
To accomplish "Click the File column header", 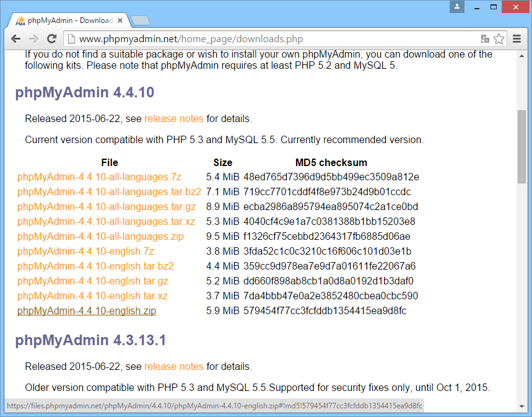I will tap(109, 163).
